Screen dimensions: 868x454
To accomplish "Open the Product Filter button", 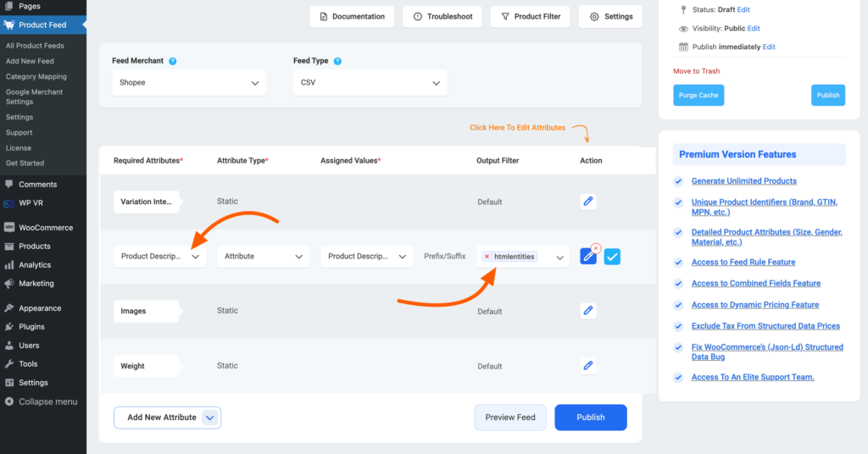I will coord(531,17).
